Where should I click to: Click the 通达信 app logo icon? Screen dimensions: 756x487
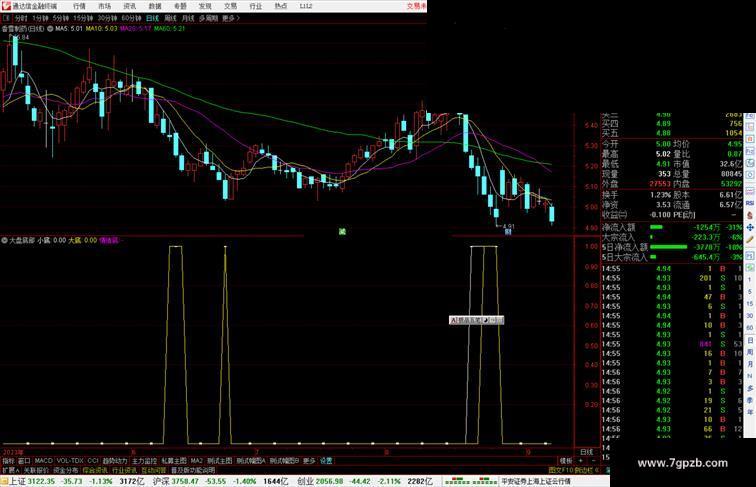coord(6,6)
